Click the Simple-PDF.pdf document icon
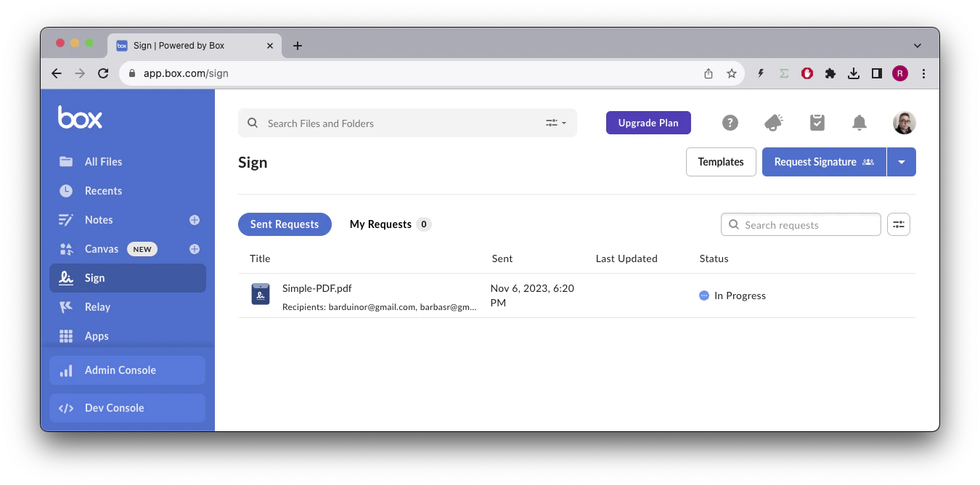Viewport: 980px width, 485px height. (261, 294)
